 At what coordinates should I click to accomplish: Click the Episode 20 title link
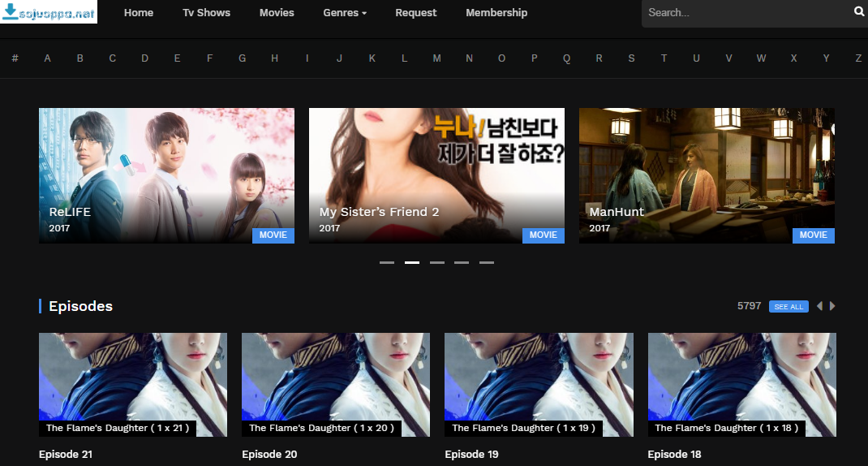(x=269, y=455)
